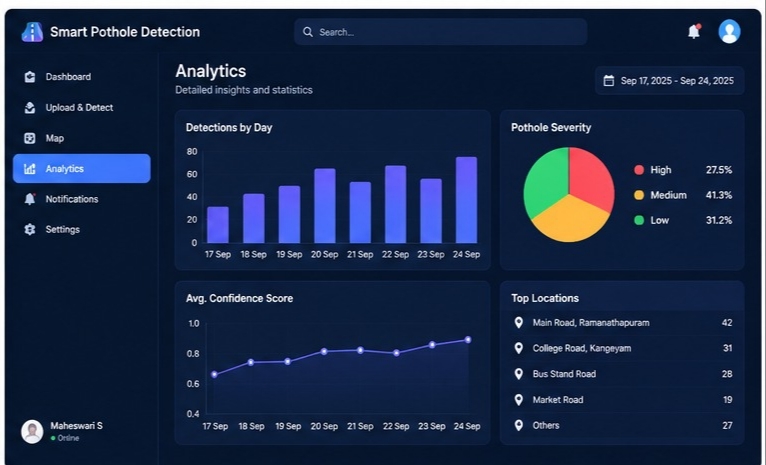
Task: Click the 23 Sep confidence score data point
Action: tap(432, 345)
